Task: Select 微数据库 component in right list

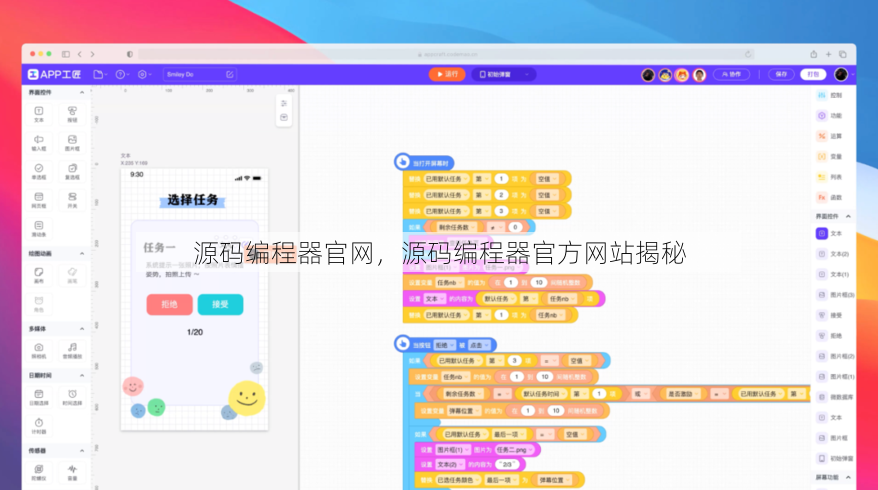Action: [x=835, y=397]
